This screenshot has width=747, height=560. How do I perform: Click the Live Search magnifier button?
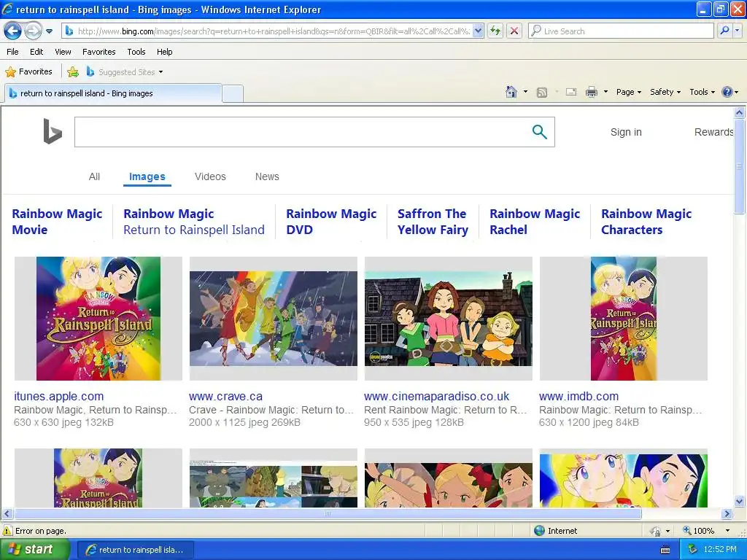tap(724, 31)
